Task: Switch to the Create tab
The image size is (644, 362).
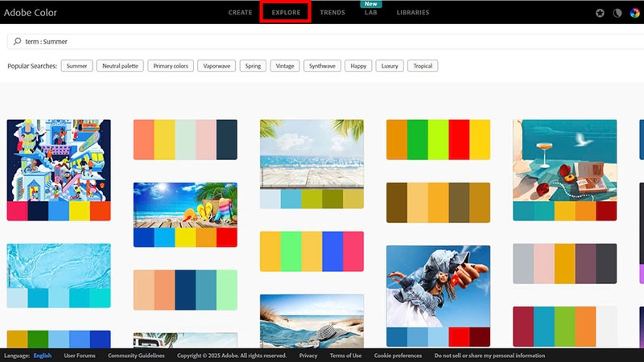Action: pos(240,13)
